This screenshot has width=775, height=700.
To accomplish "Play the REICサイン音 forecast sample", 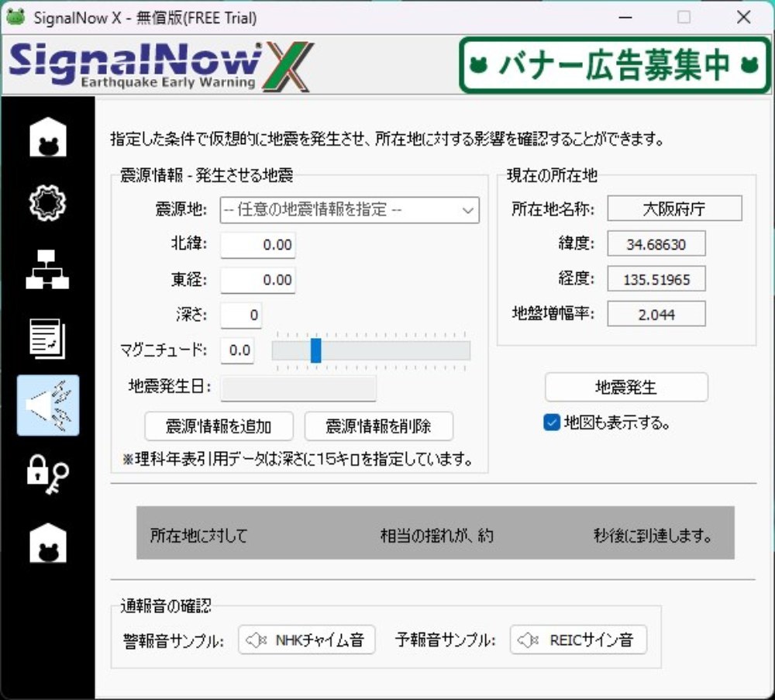I will pyautogui.click(x=578, y=640).
